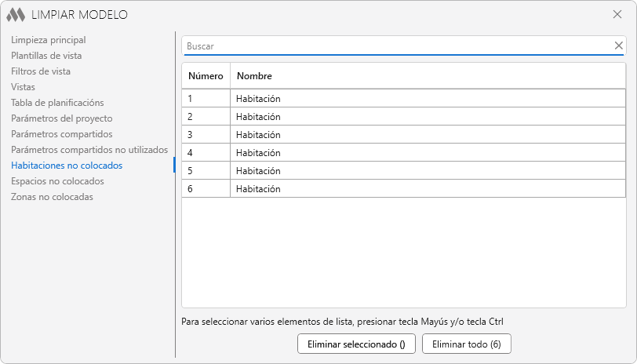Go to Espacios no colocados

click(57, 181)
